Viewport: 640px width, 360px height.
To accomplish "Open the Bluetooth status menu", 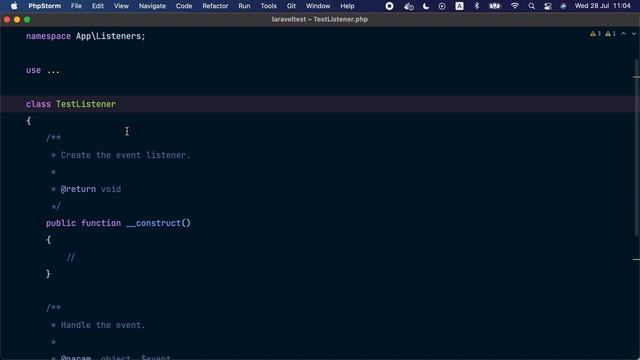I will (x=476, y=6).
